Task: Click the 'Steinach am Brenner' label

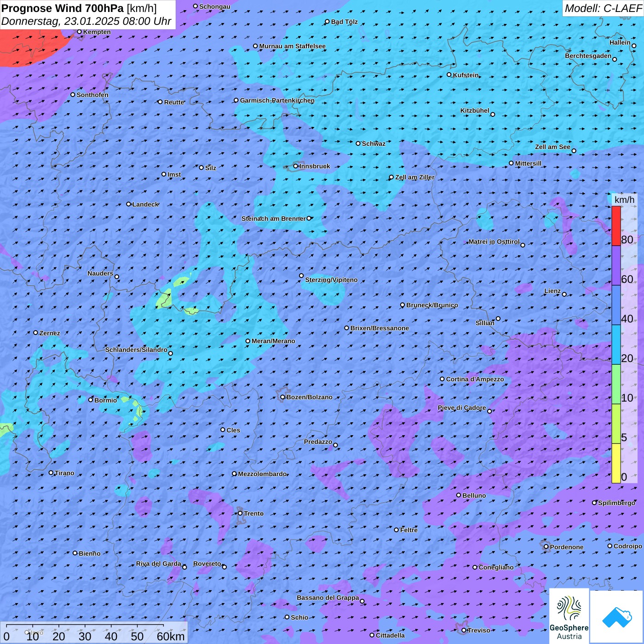Action: [x=273, y=218]
